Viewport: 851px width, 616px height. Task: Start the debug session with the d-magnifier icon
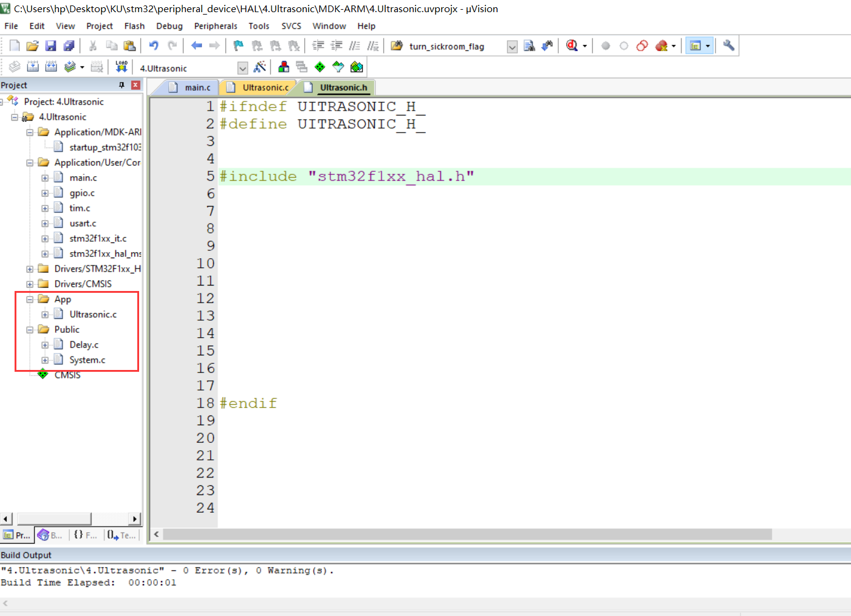tap(572, 46)
